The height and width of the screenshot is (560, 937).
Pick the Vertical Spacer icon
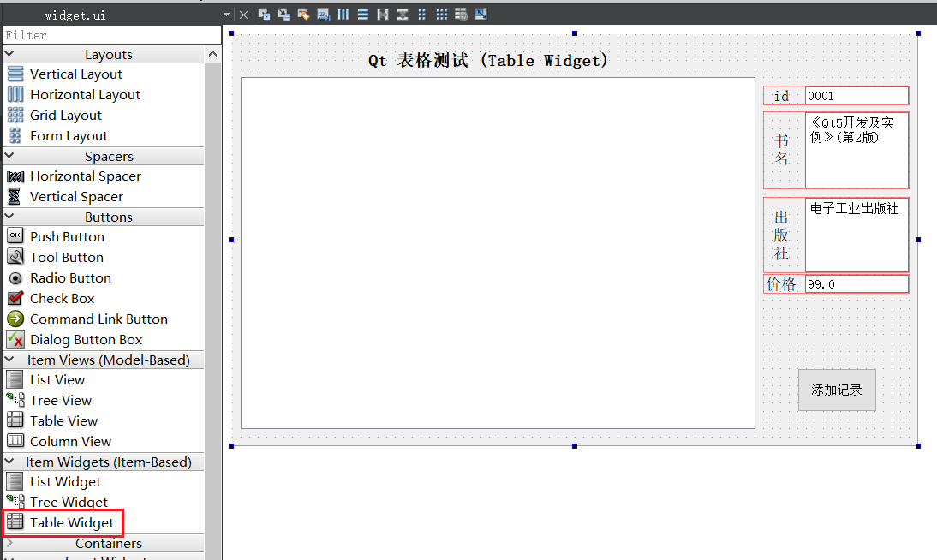[x=15, y=197]
